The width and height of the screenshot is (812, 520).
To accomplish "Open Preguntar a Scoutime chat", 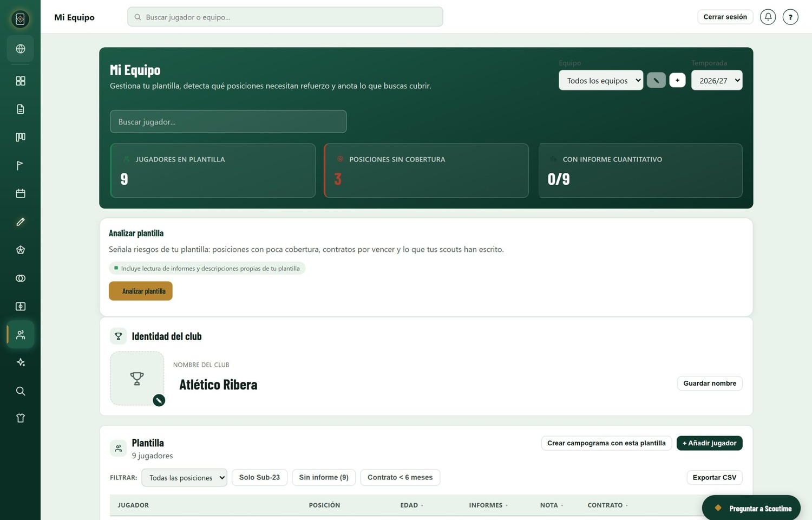I will (x=751, y=508).
